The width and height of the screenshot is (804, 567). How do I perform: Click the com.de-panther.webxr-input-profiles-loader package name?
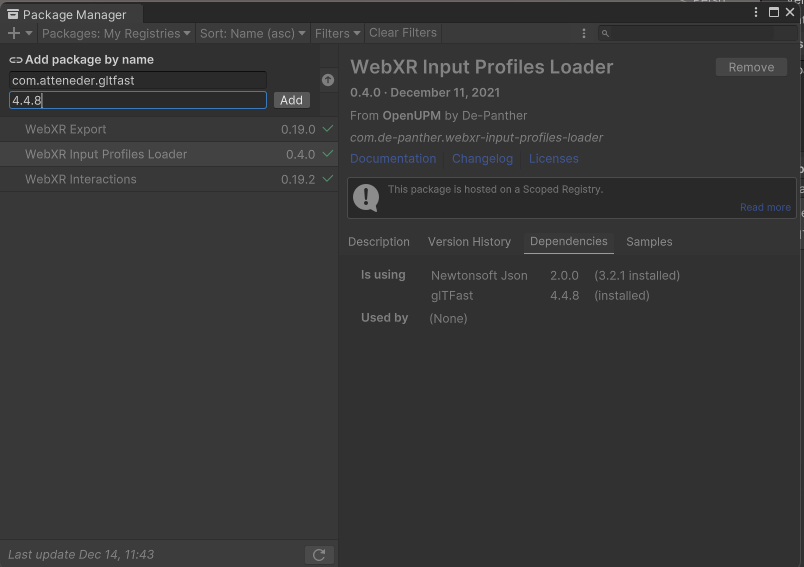coord(476,137)
